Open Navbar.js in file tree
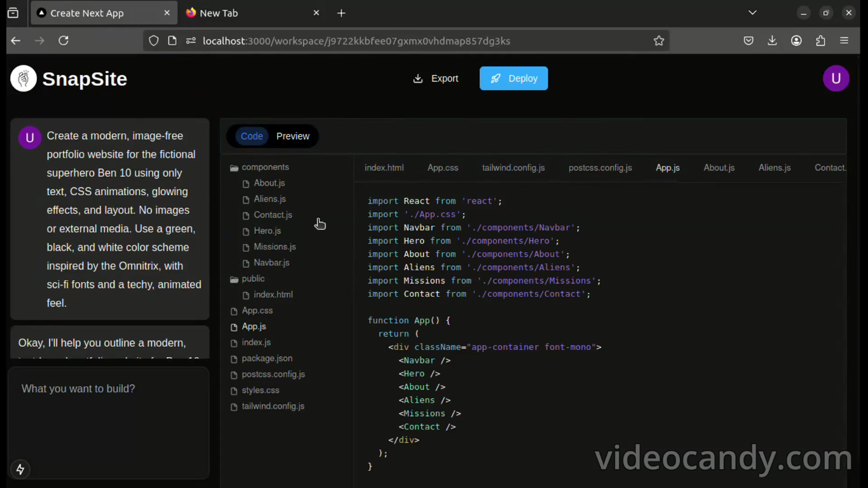 tap(272, 262)
